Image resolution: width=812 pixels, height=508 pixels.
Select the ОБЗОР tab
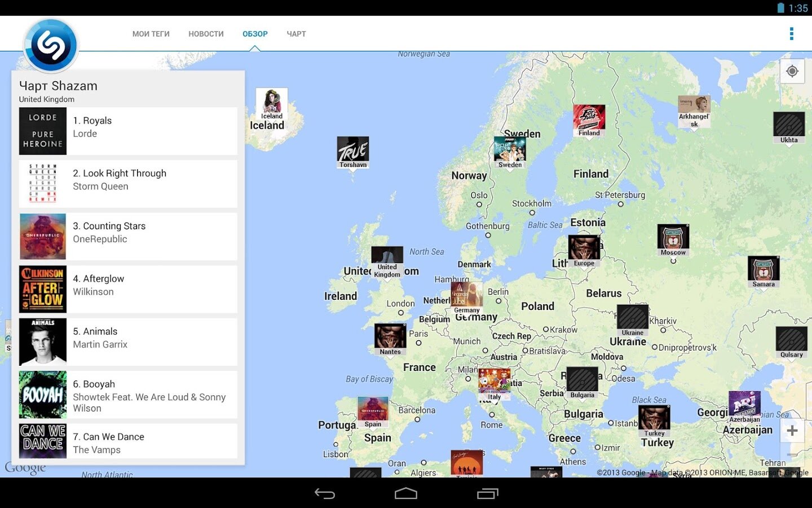click(x=255, y=34)
